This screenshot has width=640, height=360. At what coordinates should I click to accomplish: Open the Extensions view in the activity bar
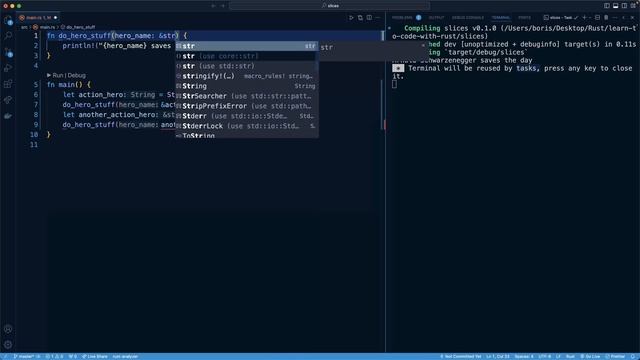(x=8, y=84)
